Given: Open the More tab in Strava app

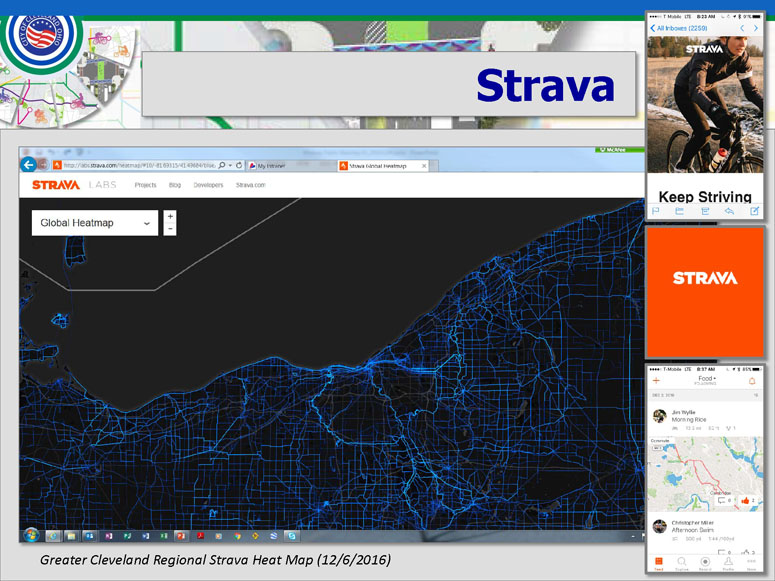Looking at the screenshot, I should coord(751,563).
